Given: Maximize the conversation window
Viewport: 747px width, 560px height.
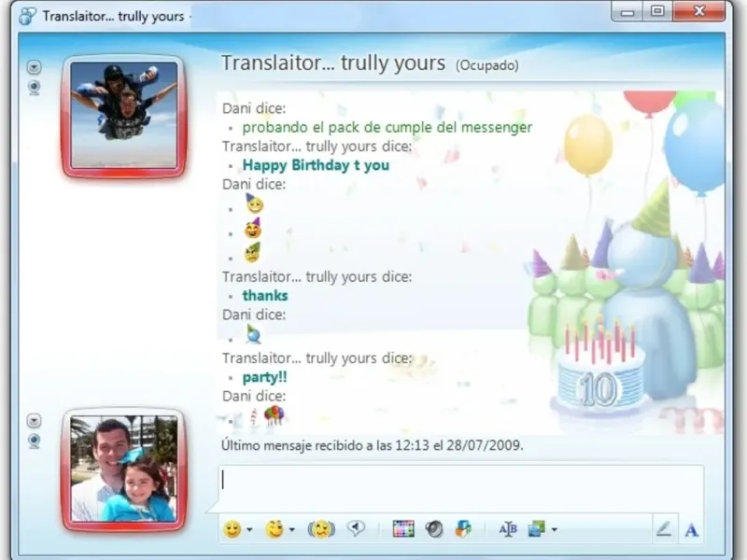Looking at the screenshot, I should click(x=658, y=11).
